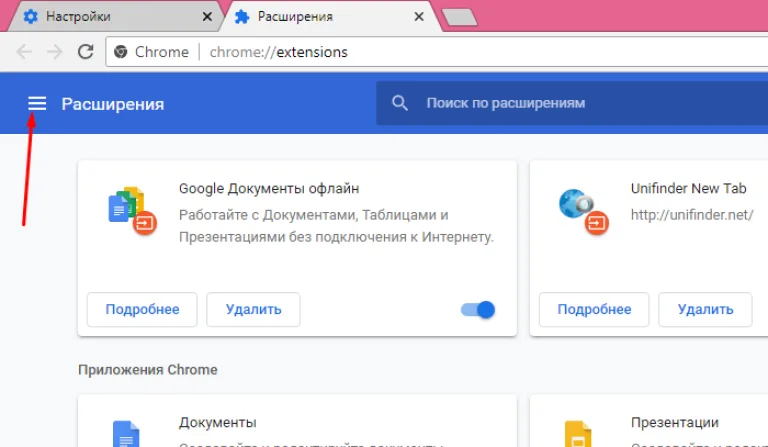Click the Документы app title
The height and width of the screenshot is (447, 768).
tap(217, 423)
